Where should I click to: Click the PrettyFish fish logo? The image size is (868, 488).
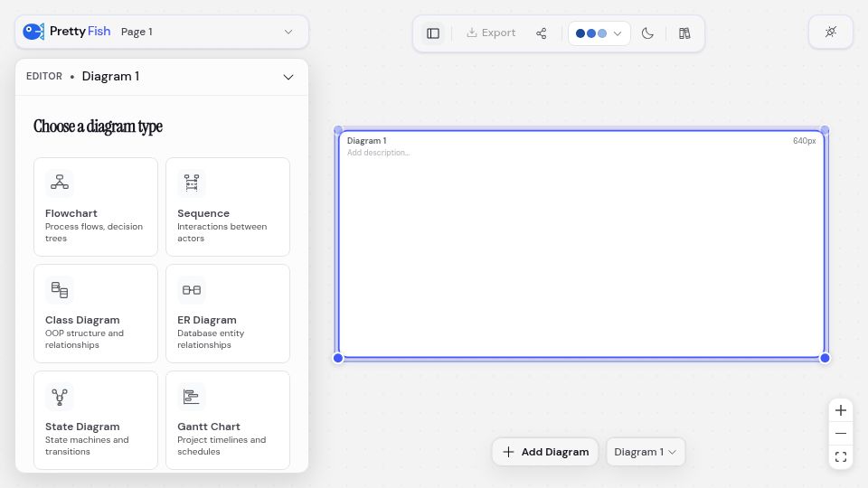33,32
